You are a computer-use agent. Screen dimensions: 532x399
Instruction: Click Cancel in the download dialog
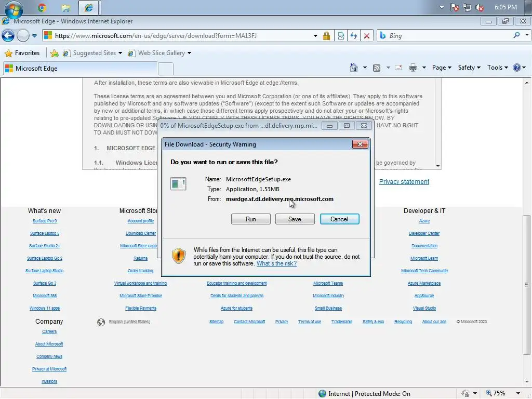[x=339, y=219]
